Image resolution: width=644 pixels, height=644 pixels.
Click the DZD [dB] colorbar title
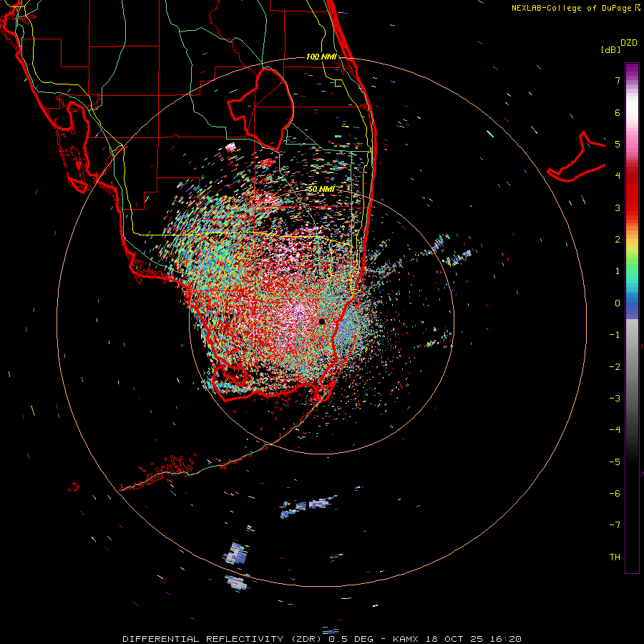619,46
